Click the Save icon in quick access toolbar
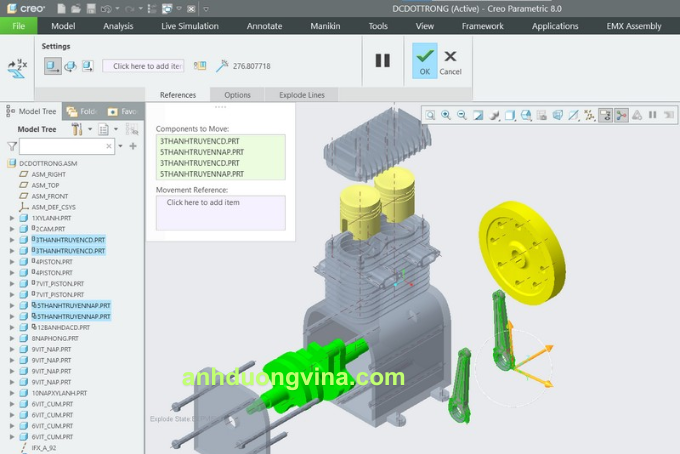680x454 pixels. (x=89, y=8)
